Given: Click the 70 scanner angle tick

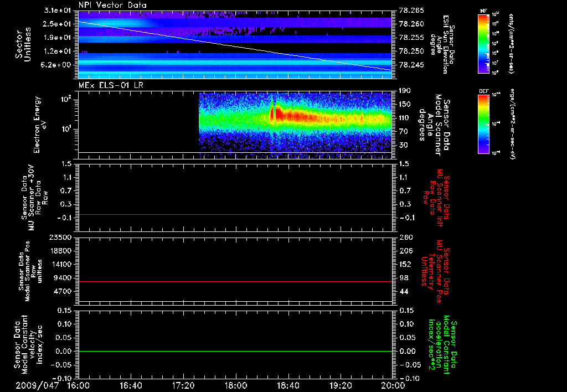Looking at the screenshot, I should (x=404, y=132).
